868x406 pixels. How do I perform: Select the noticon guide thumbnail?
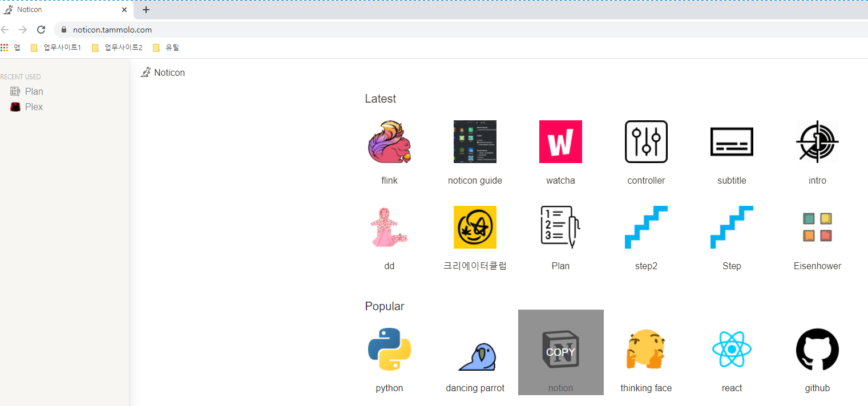(475, 141)
